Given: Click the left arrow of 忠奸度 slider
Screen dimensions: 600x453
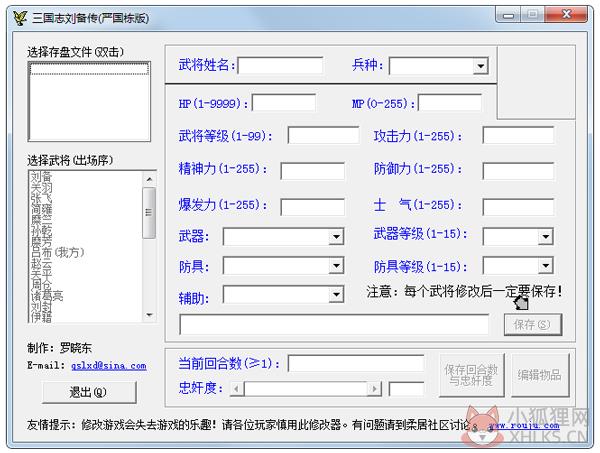Looking at the screenshot, I should [x=237, y=389].
